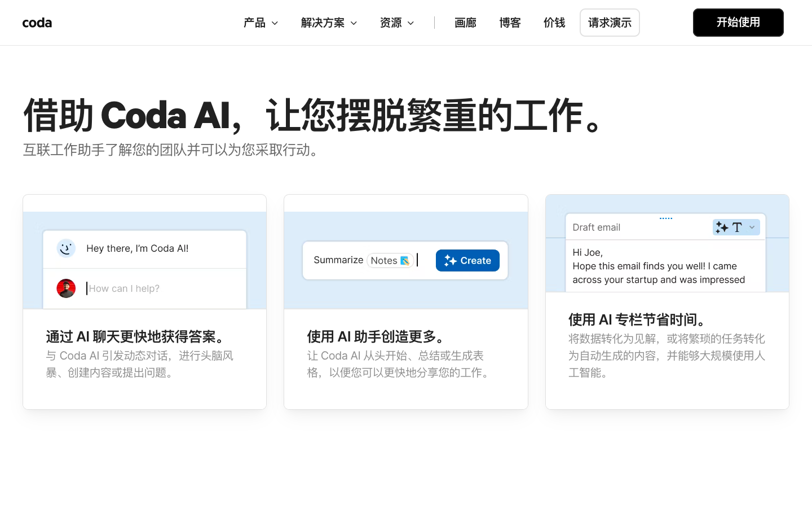This screenshot has height=508, width=812.
Task: Open the dropdown chevron beside the T icon
Action: (x=752, y=227)
